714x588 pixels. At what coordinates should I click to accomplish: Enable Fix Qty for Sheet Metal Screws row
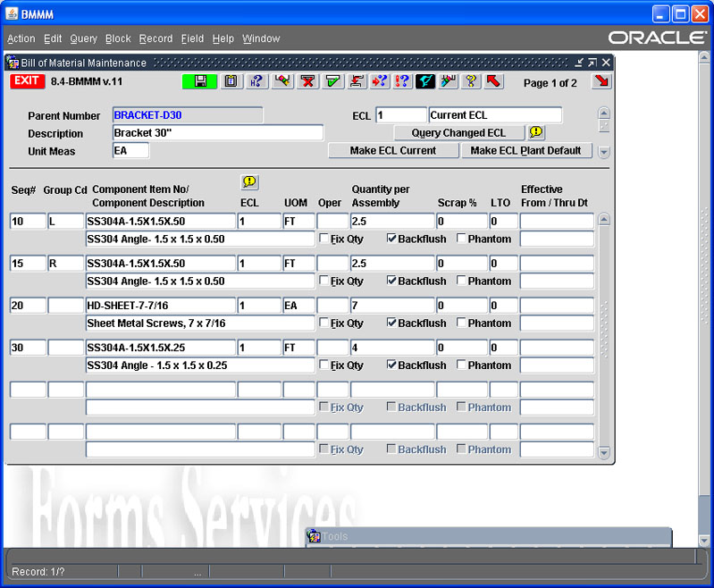pos(324,323)
